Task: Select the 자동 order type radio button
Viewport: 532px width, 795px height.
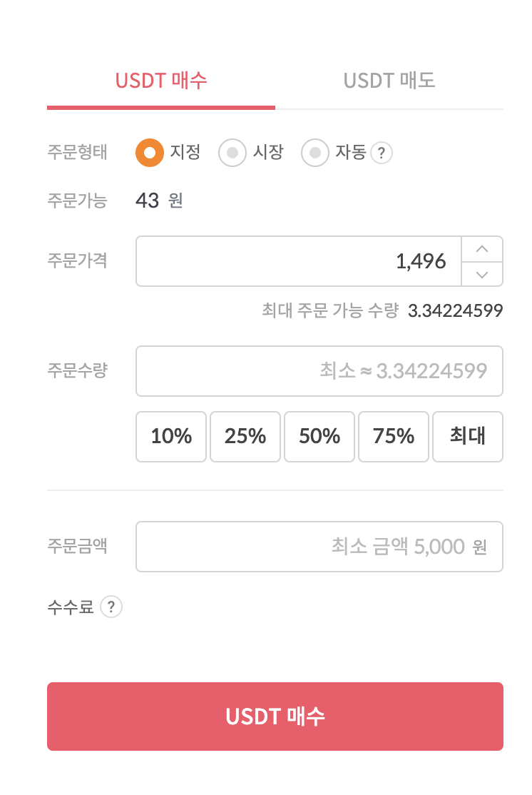Action: 314,152
